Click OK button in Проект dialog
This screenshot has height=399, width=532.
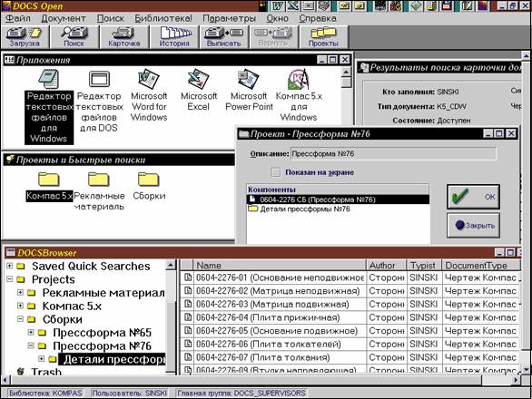pyautogui.click(x=473, y=197)
